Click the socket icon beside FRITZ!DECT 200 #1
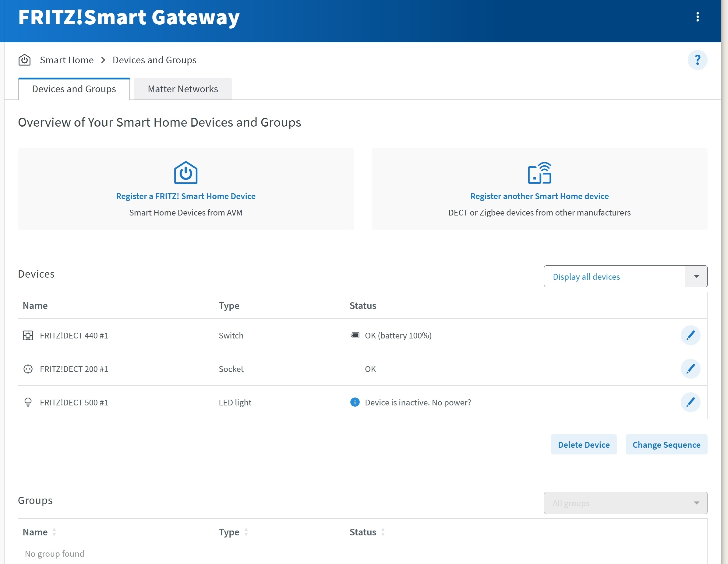Viewport: 728px width, 564px height. pos(28,369)
